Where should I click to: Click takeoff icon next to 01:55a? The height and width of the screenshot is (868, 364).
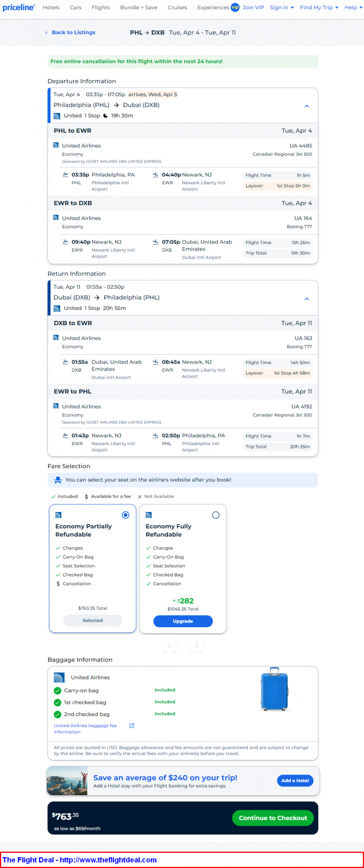pyautogui.click(x=66, y=362)
